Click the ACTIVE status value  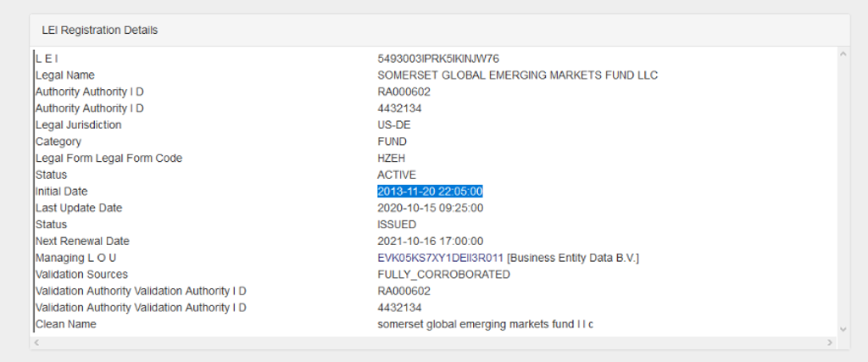coord(397,175)
